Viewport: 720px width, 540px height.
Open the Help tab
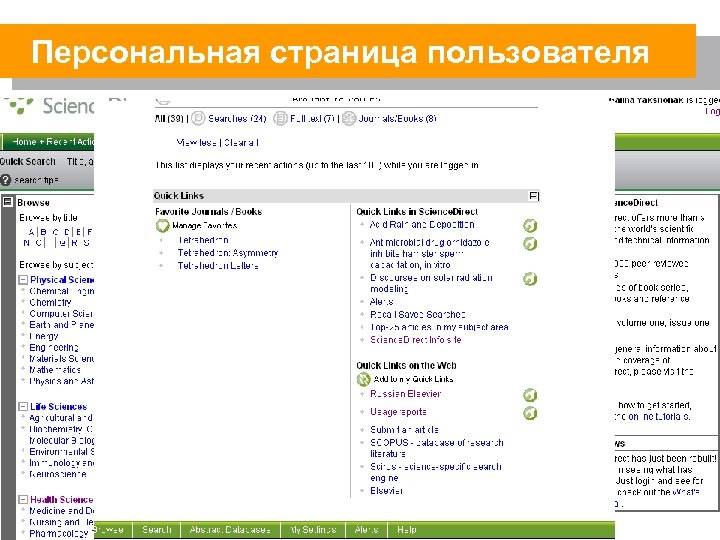click(x=406, y=529)
